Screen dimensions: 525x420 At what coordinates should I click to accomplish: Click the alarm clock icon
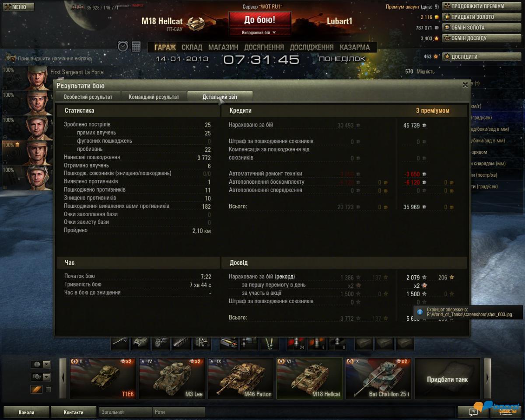123,46
